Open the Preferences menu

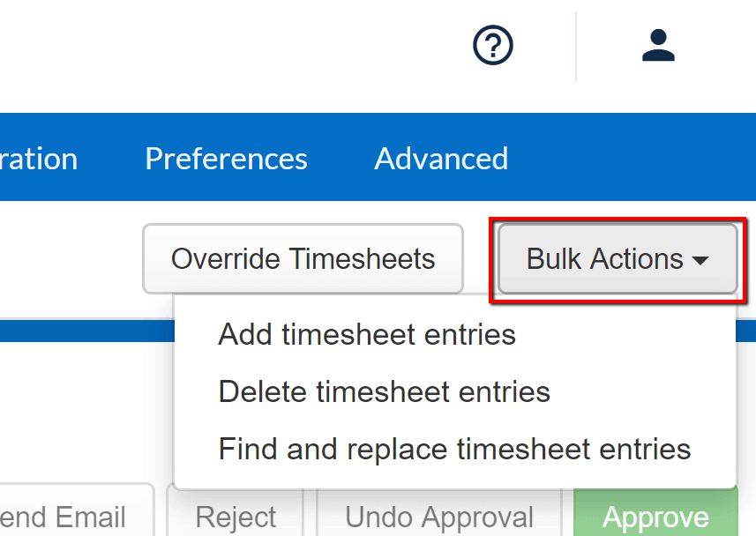coord(226,159)
